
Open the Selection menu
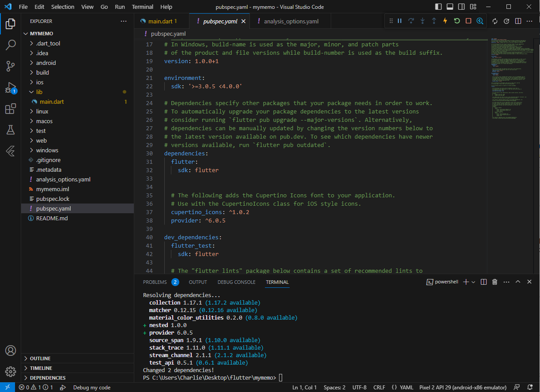[63, 7]
